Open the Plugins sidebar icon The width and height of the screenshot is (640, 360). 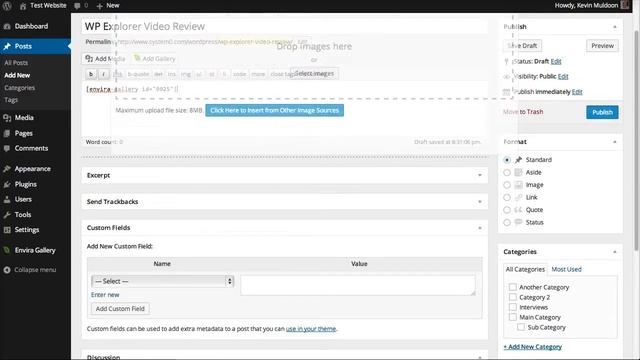coord(7,184)
